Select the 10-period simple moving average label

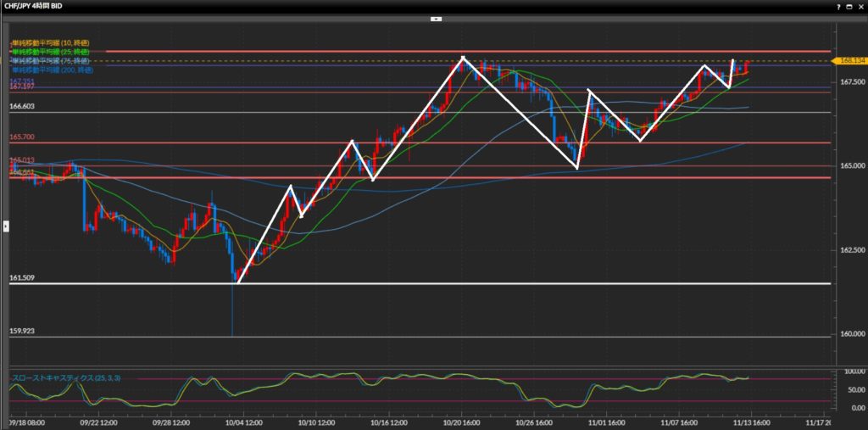pos(49,42)
